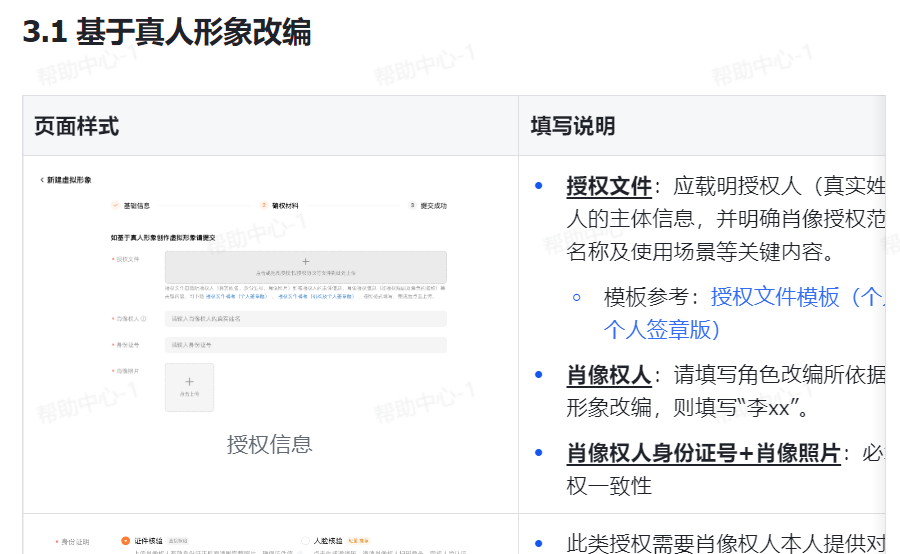Screen dimensions: 900x554
Task: Click the step 3 circle for 提交成功
Action: click(412, 206)
